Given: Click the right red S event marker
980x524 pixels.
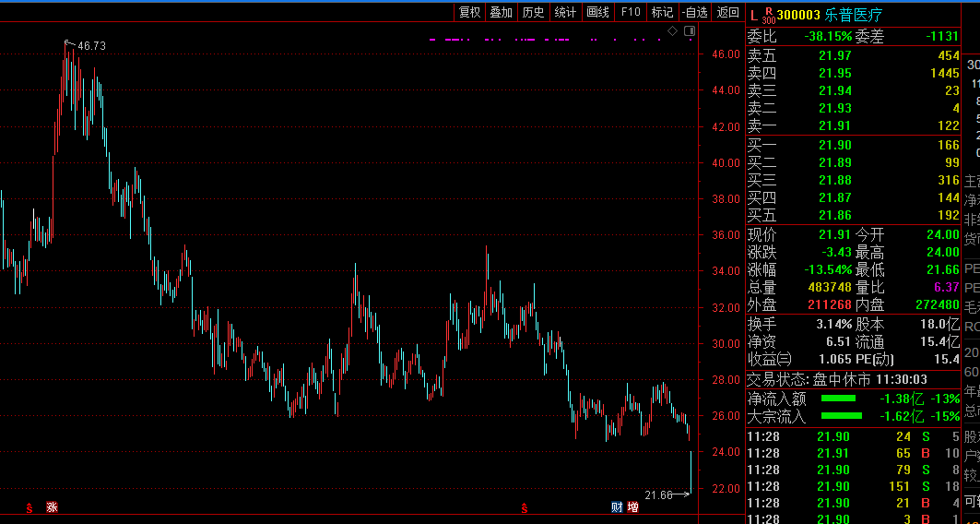Looking at the screenshot, I should (525, 507).
